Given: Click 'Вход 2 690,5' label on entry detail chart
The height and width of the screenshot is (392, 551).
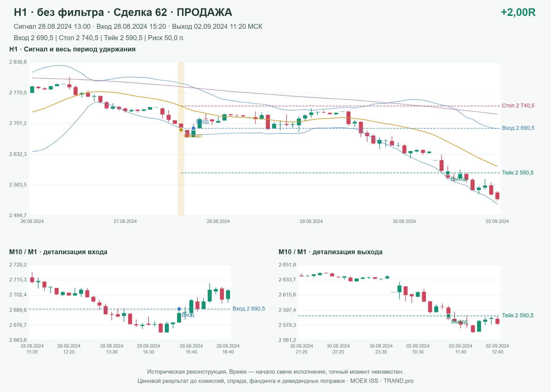Looking at the screenshot, I should 249,309.
